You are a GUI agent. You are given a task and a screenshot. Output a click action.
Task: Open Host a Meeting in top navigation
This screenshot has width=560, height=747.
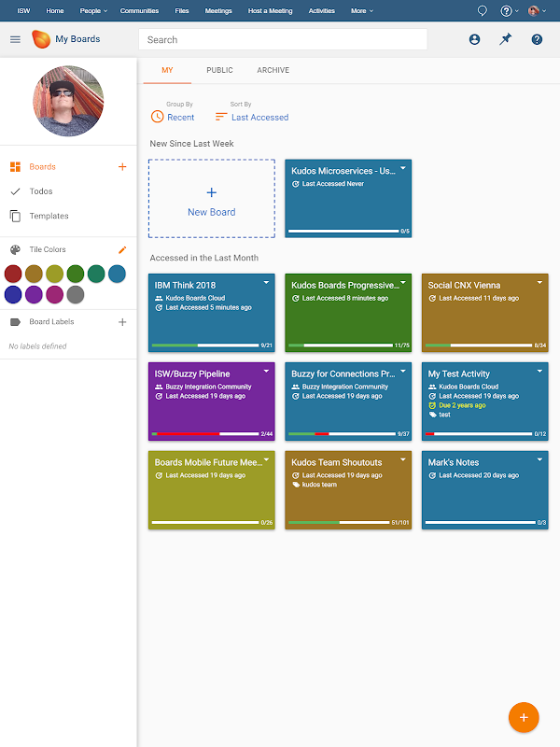[270, 10]
